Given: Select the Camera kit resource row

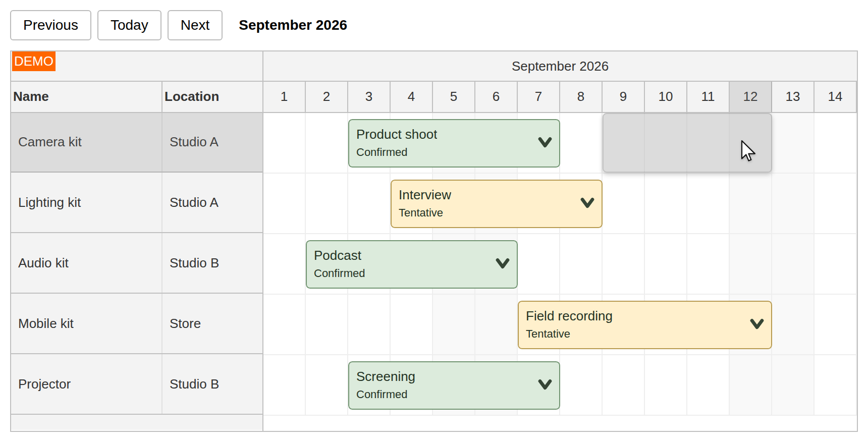Looking at the screenshot, I should point(137,142).
